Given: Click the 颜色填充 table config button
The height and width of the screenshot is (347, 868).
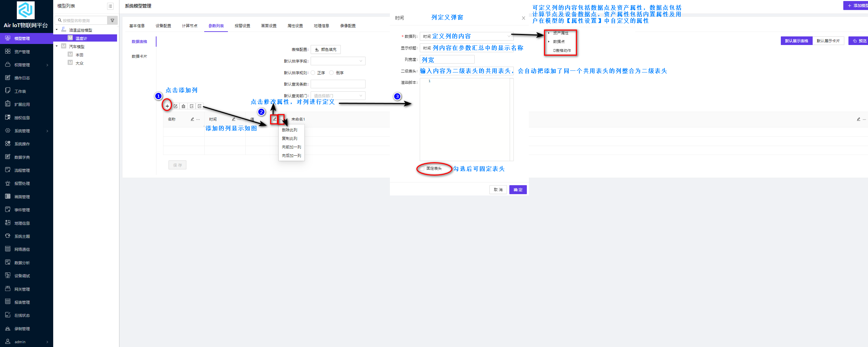Looking at the screenshot, I should [x=326, y=49].
